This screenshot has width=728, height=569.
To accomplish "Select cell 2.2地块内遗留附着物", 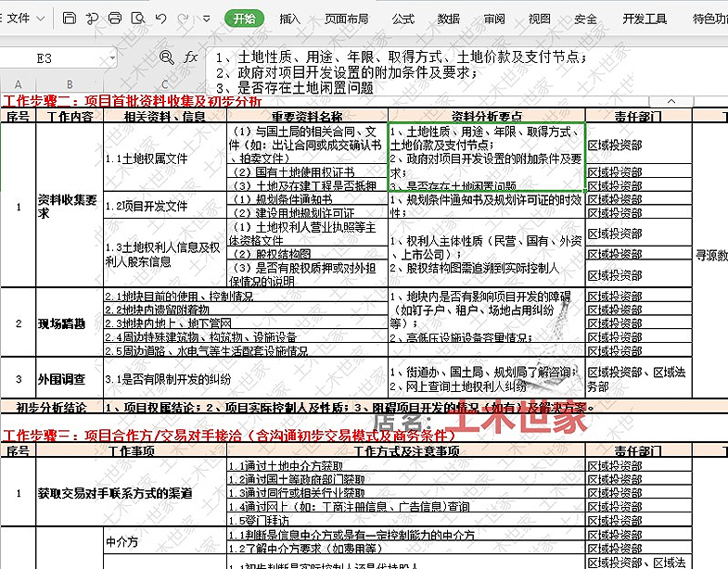I will click(x=246, y=310).
